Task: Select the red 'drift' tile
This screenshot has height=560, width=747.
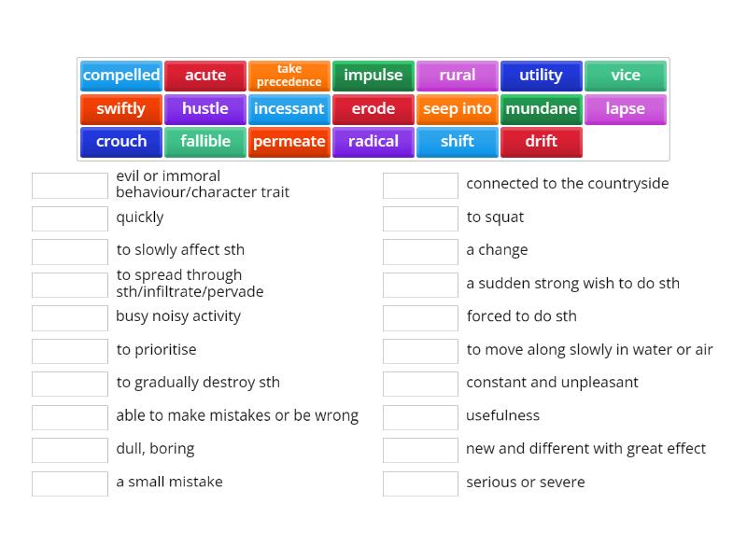Action: point(541,142)
